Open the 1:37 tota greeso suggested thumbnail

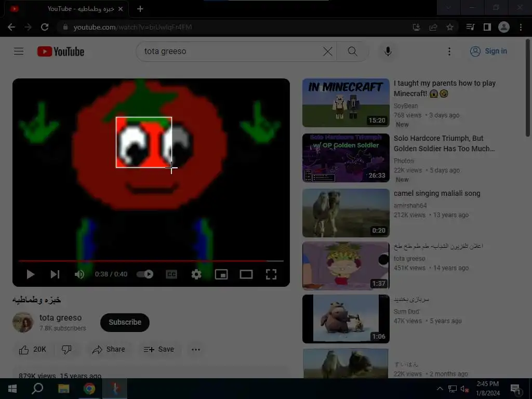pyautogui.click(x=345, y=265)
